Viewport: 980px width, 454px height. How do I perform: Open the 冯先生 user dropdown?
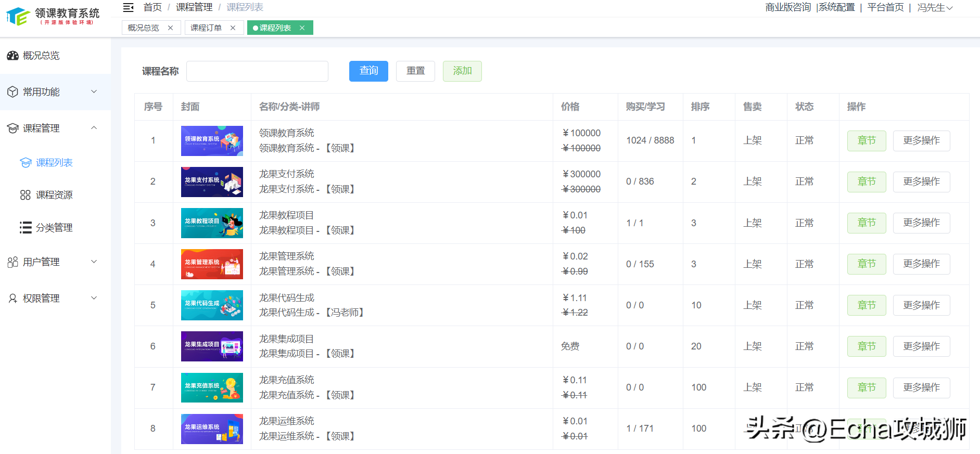pos(935,8)
